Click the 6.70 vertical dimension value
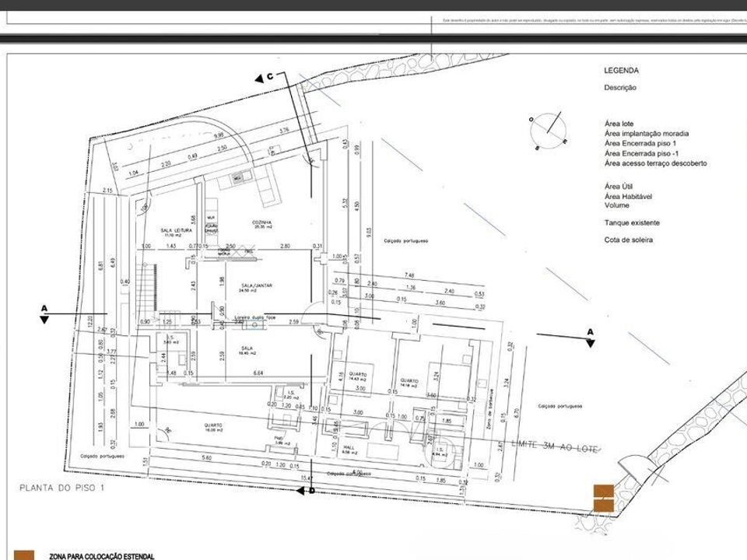 pos(517,412)
